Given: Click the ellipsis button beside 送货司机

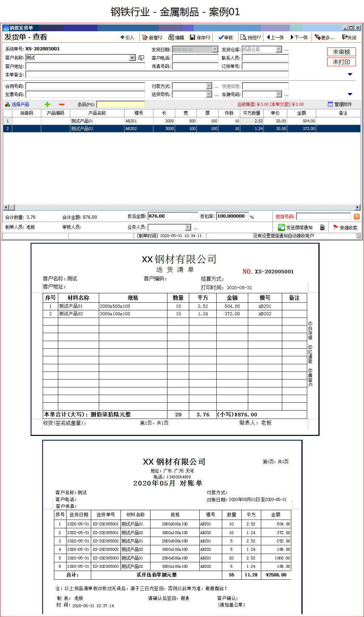Looking at the screenshot, I should point(216,95).
